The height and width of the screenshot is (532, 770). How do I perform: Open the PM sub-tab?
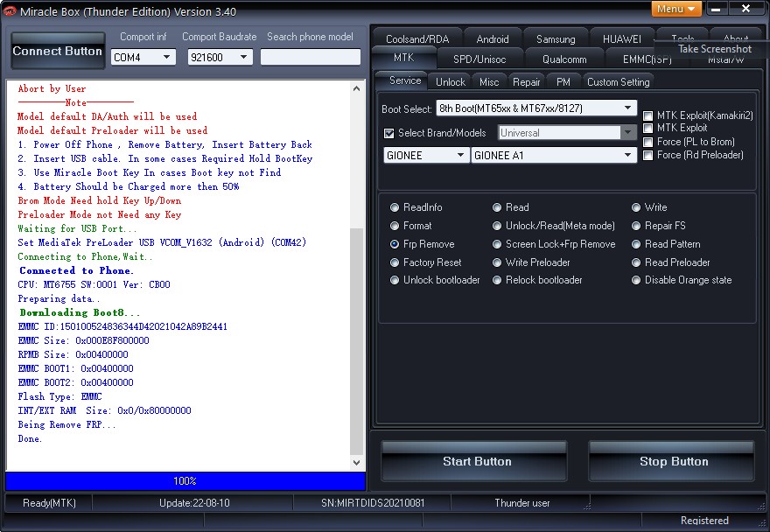tap(563, 82)
